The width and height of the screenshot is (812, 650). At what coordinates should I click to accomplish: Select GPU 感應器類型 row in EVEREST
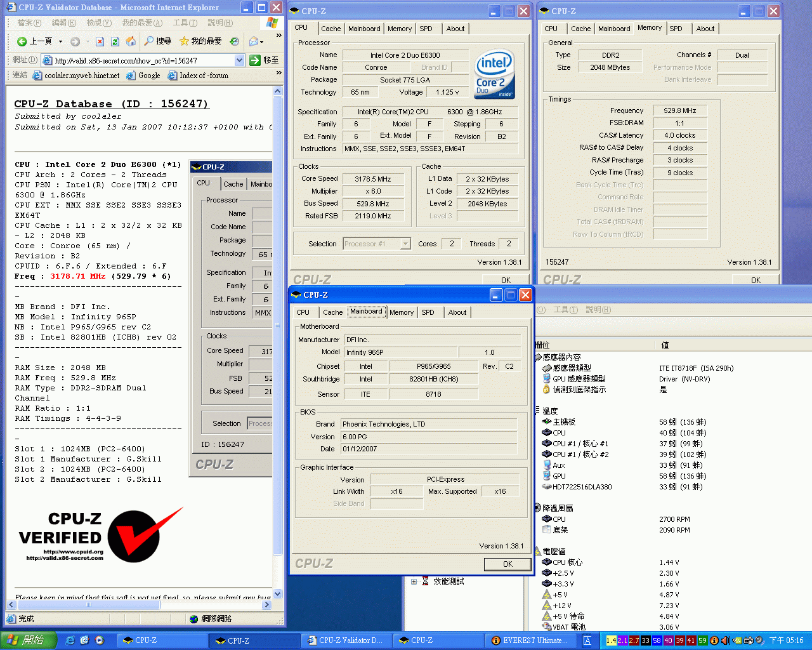573,379
